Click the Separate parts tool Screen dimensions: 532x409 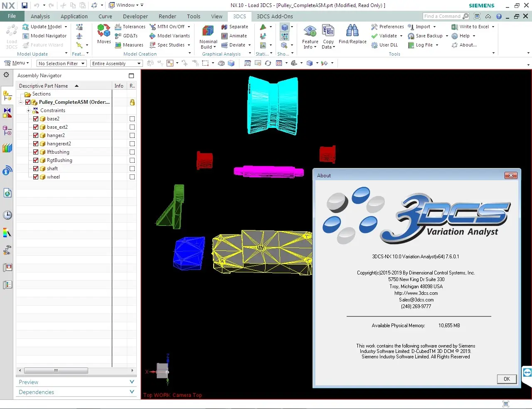[234, 27]
